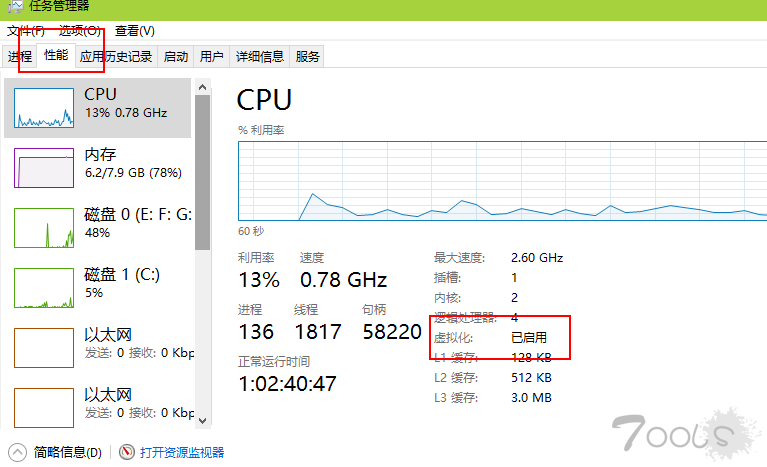Click the sidebar scroll down arrow

coord(203,420)
